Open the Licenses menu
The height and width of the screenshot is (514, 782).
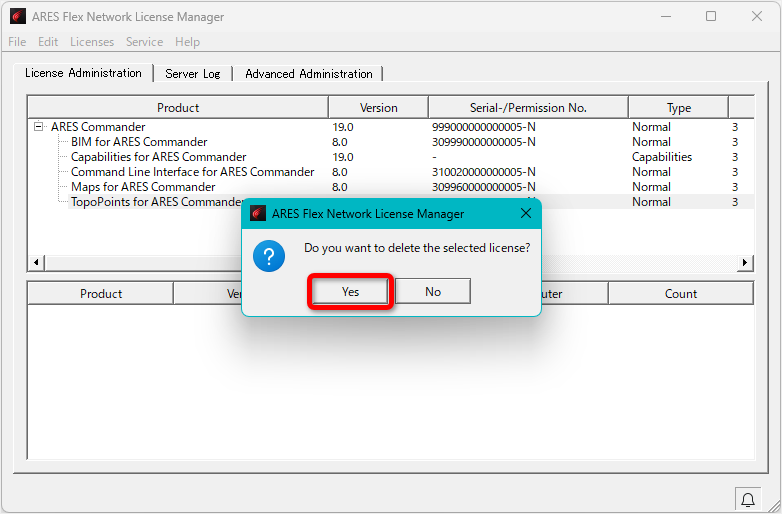tap(92, 42)
